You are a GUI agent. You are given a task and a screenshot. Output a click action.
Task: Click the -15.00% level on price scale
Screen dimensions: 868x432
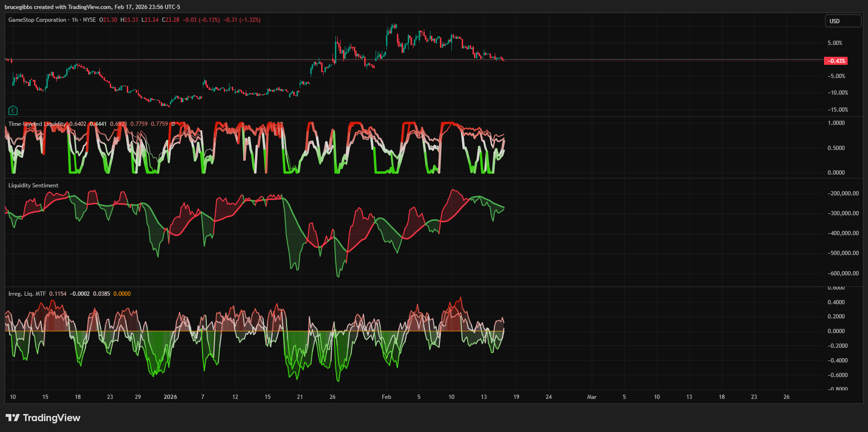point(838,110)
